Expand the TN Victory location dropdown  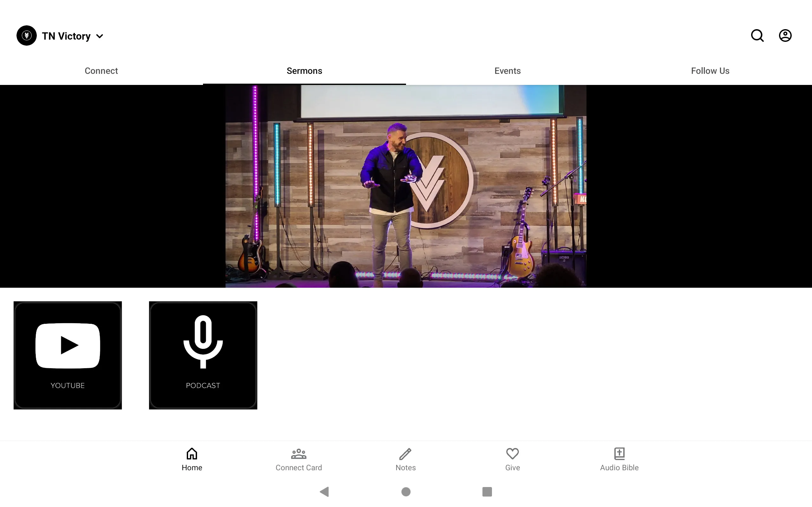coord(99,35)
